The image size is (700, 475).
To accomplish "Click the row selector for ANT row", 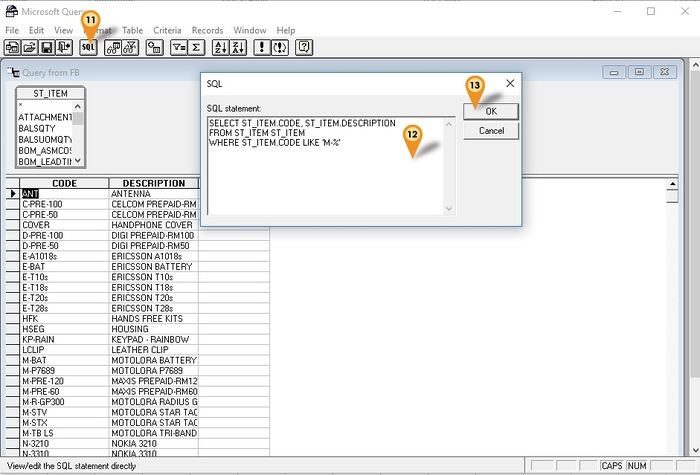I will 13,194.
